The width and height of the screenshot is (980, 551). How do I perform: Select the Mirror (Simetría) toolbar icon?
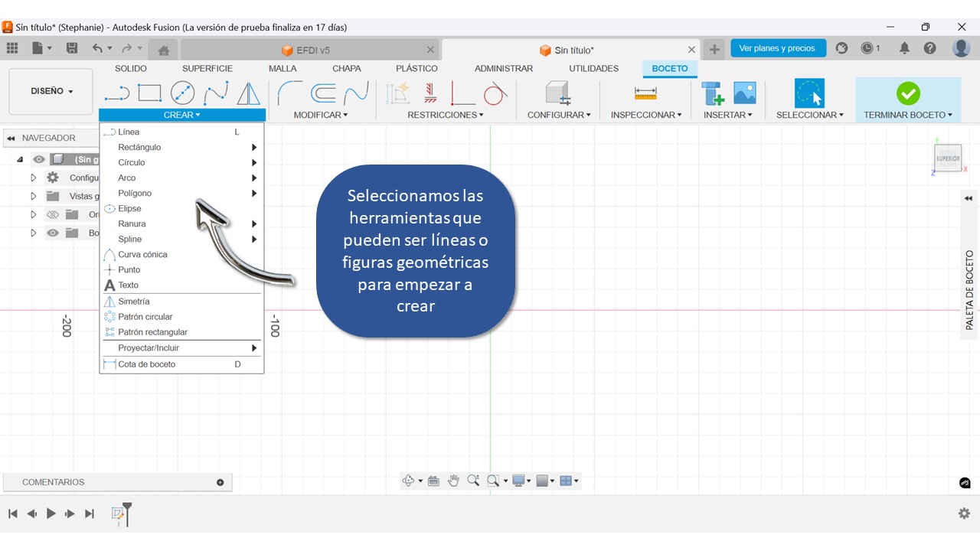pos(248,93)
